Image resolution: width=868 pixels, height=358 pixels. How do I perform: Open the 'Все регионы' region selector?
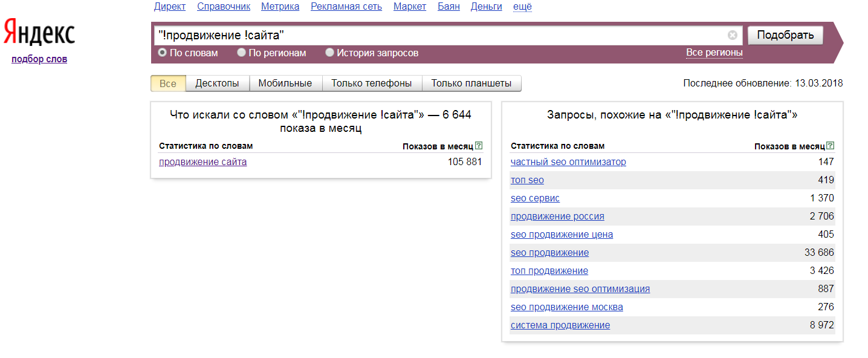(714, 53)
